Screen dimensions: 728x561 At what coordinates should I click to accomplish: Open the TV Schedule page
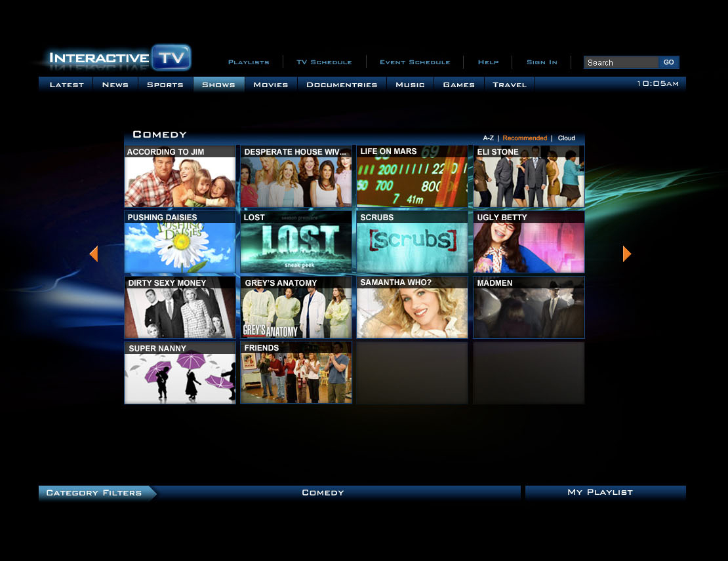point(324,62)
